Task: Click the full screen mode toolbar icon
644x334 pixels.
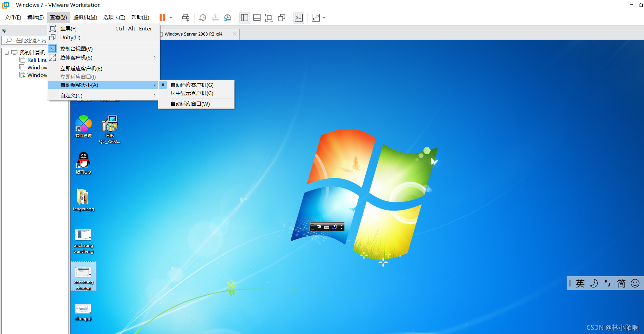Action: tap(269, 17)
